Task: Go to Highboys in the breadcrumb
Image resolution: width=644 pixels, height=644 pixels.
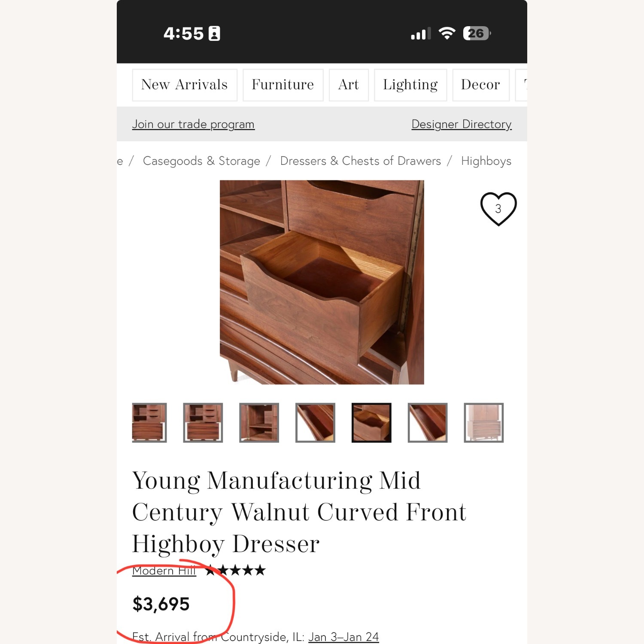Action: [x=486, y=161]
